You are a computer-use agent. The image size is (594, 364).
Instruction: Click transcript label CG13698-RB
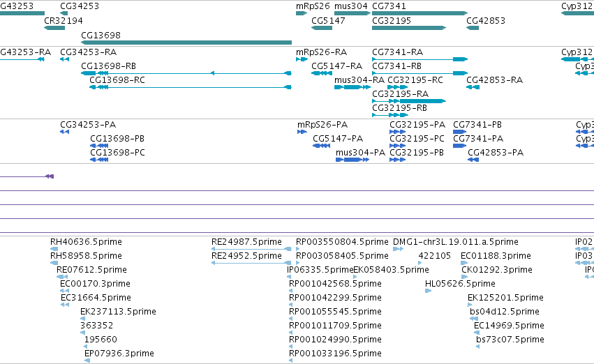108,66
